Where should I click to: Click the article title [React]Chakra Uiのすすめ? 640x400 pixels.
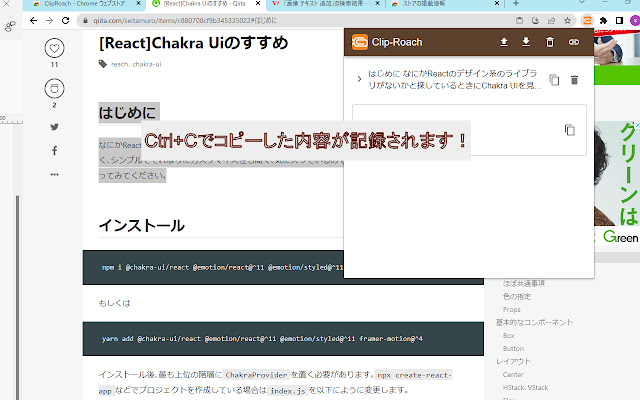[193, 42]
